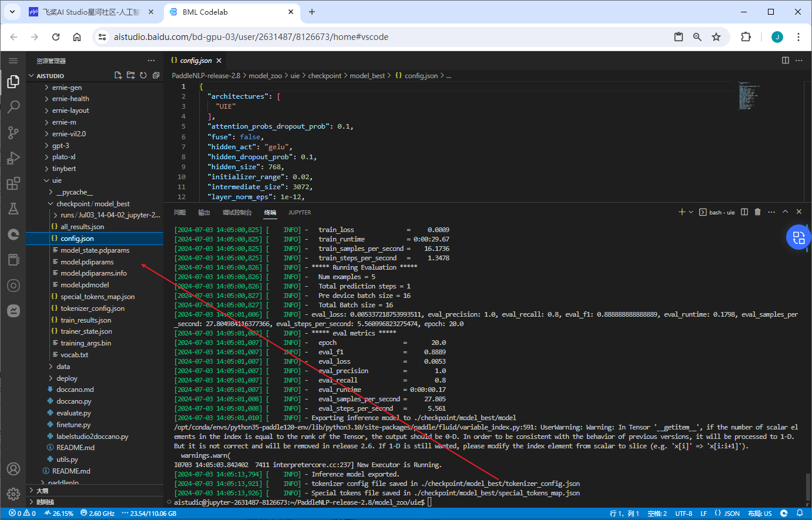Open notifications bell in status bar
This screenshot has width=812, height=520.
[x=800, y=514]
